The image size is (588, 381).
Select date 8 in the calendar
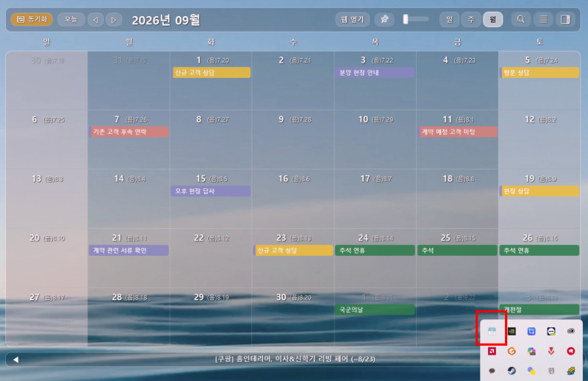pos(199,119)
